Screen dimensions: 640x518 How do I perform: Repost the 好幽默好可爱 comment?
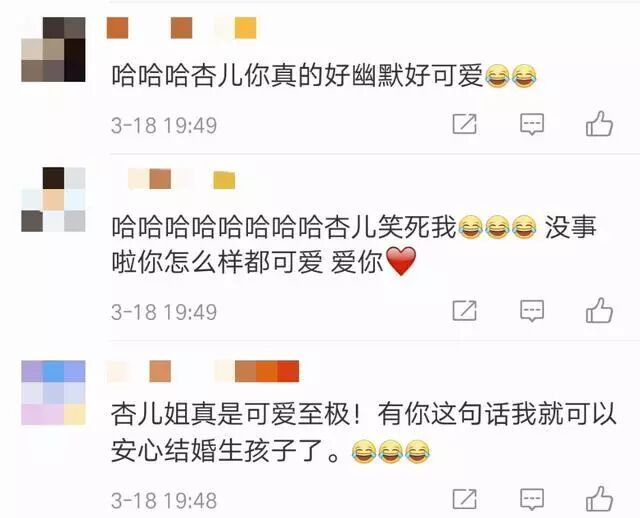pos(464,124)
